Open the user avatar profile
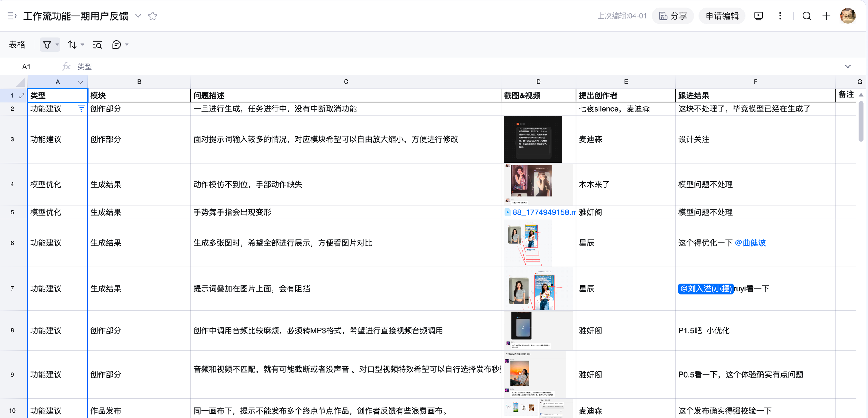This screenshot has height=418, width=868. (x=848, y=16)
